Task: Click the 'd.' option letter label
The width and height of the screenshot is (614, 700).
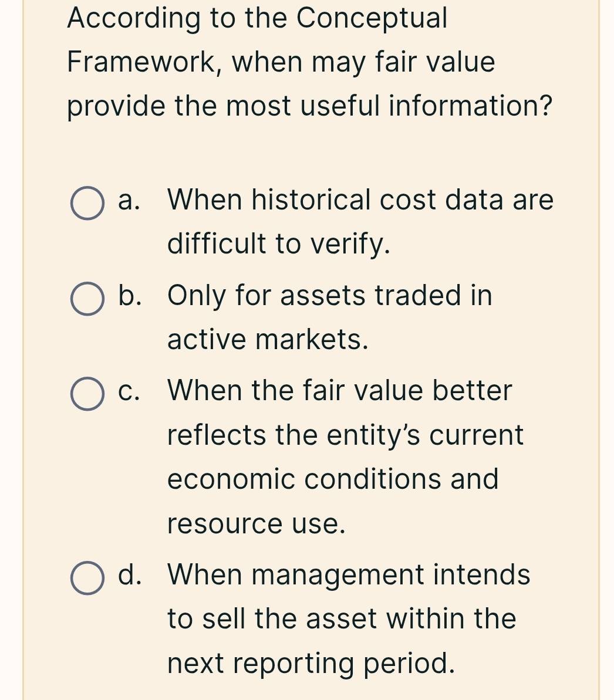Action: pos(130,574)
